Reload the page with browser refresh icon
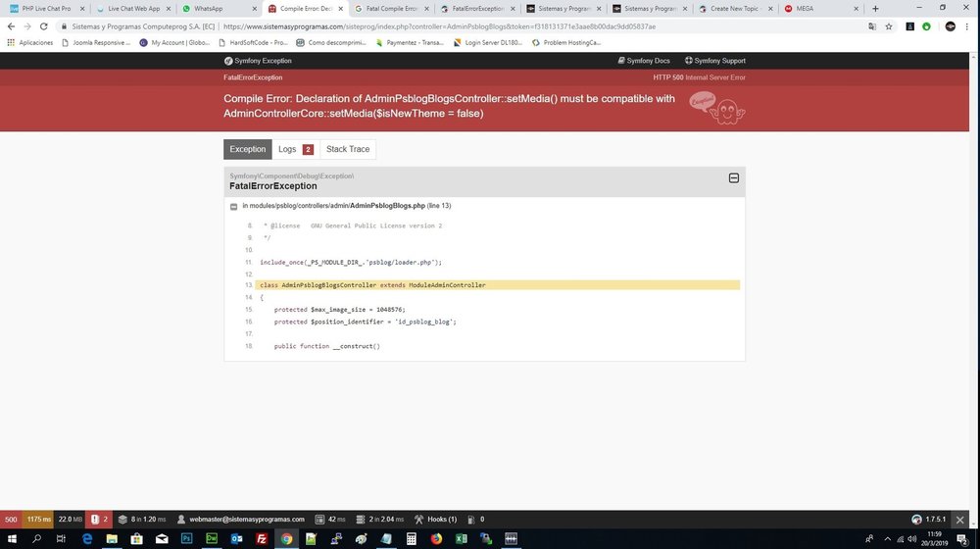The width and height of the screenshot is (980, 549). 44,26
